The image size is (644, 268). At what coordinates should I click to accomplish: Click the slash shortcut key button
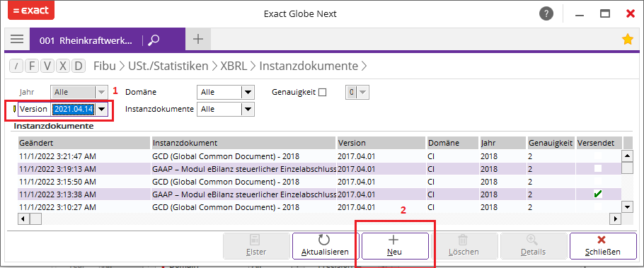[x=16, y=66]
